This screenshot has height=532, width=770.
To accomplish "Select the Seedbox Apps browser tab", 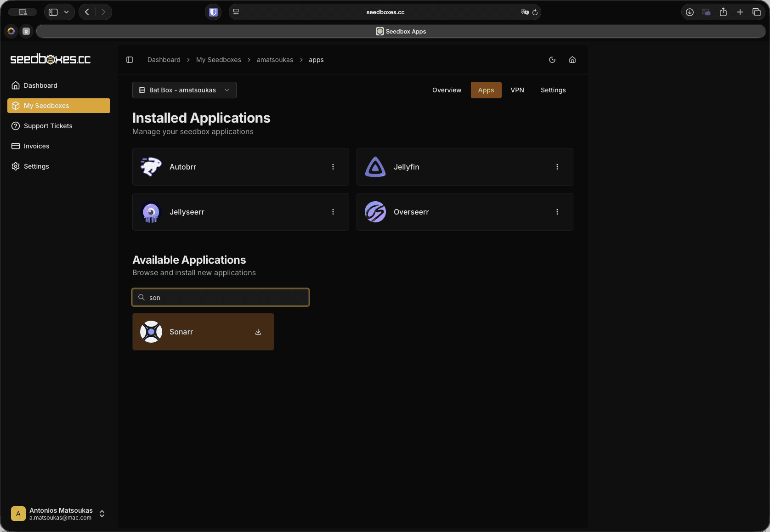I will pos(401,31).
